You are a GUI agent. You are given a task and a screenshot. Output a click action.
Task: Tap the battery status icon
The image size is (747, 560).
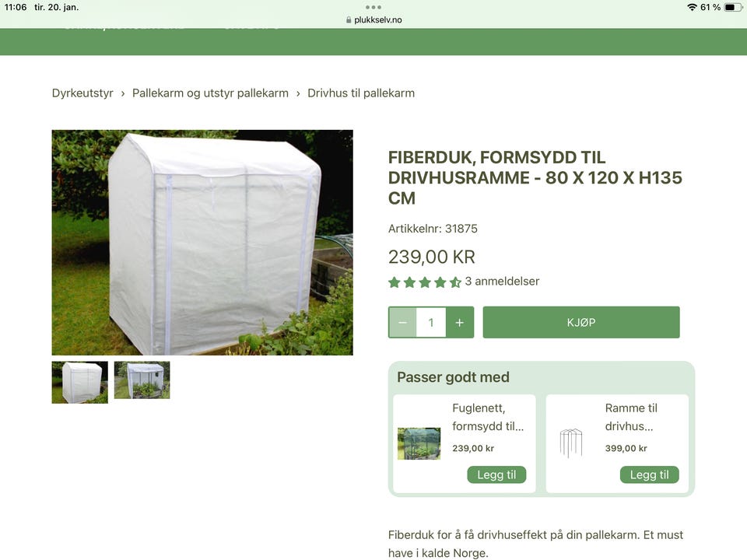pyautogui.click(x=733, y=7)
